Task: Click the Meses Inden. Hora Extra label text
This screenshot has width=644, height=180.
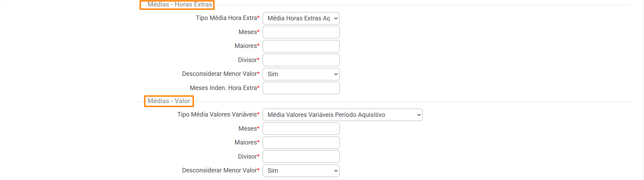Action: pos(223,88)
